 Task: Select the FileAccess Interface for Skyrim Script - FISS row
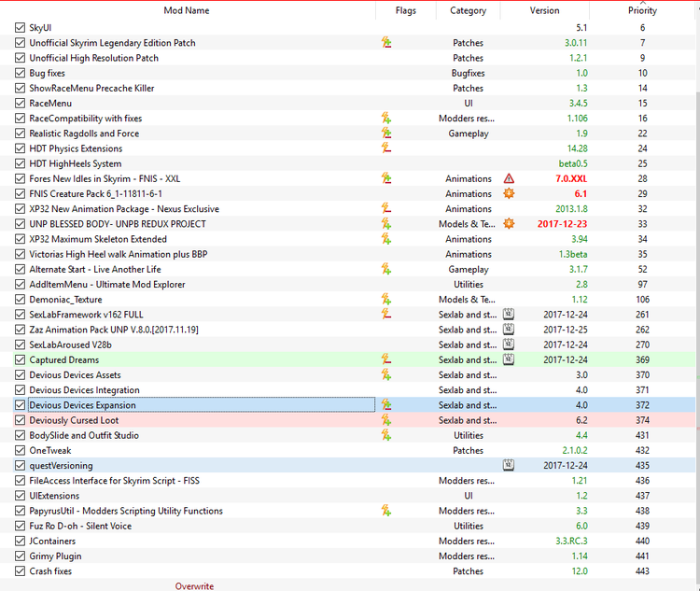coord(348,481)
